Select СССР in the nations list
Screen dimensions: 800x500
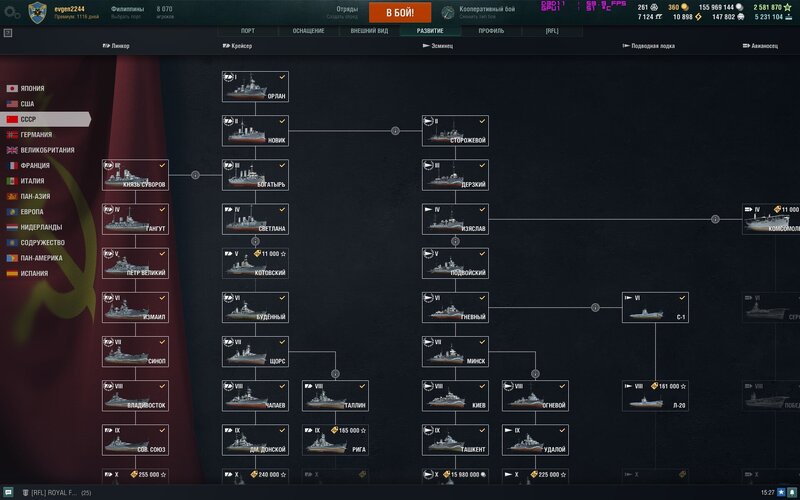(x=45, y=119)
